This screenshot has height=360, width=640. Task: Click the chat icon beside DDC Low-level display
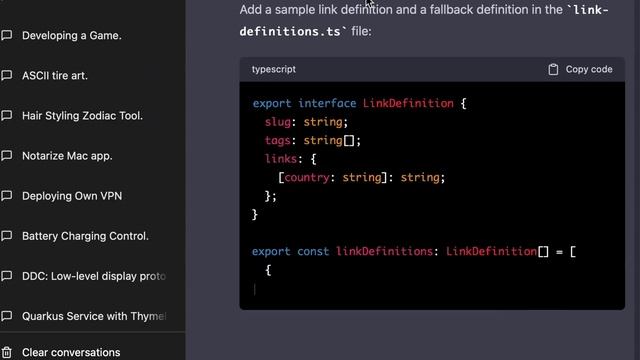(x=6, y=276)
